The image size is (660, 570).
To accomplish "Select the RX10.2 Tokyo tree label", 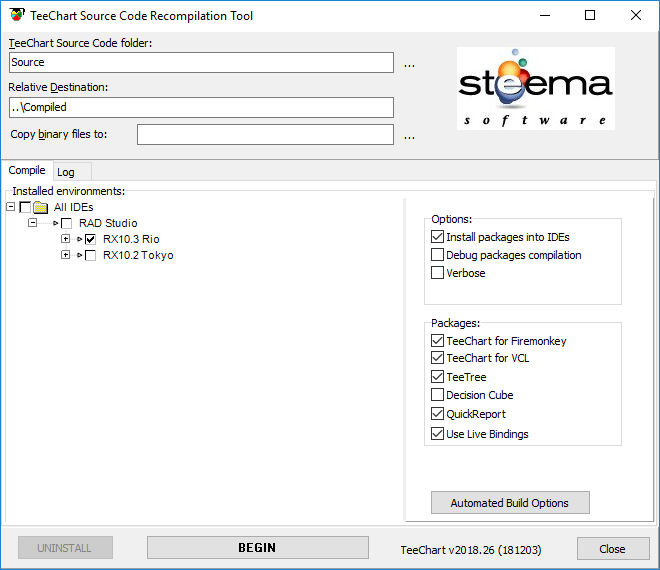I will (138, 255).
